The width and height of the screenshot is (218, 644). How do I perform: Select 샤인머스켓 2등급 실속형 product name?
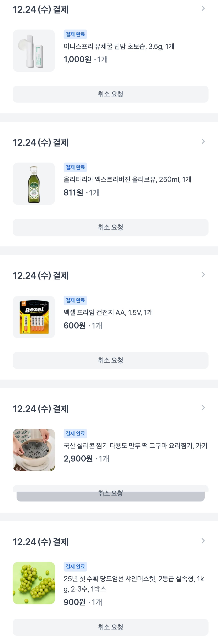pyautogui.click(x=133, y=583)
